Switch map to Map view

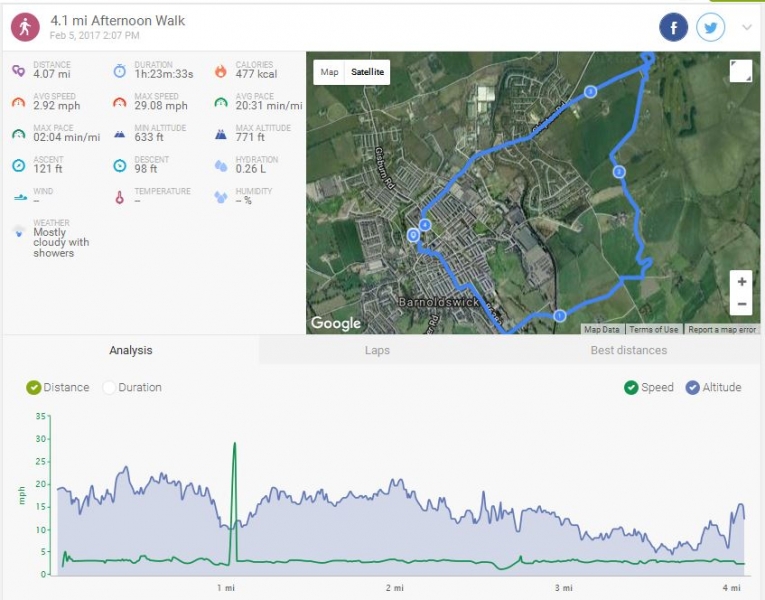[329, 72]
